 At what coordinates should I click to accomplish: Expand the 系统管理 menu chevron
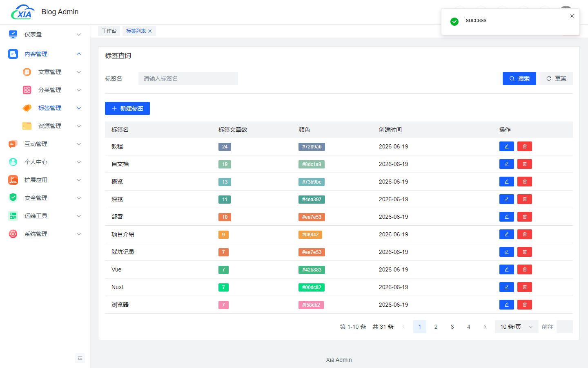(79, 234)
